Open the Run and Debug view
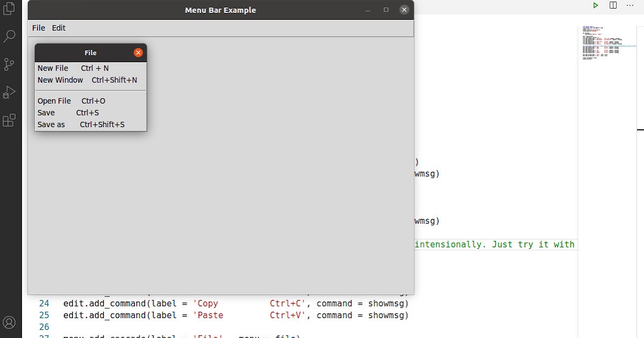The height and width of the screenshot is (338, 644). (9, 92)
